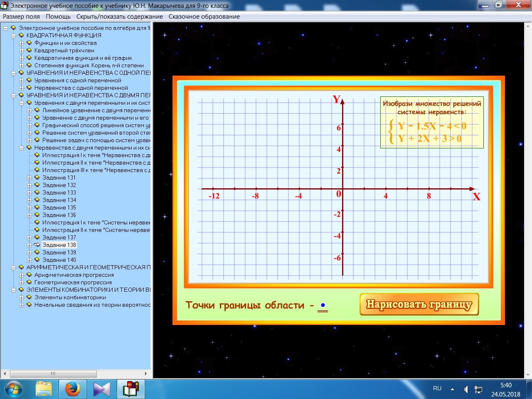Click the icon beside КВАДРАТИЧНАЯ ФУНКЦИЯ
The image size is (532, 399).
pyautogui.click(x=22, y=35)
